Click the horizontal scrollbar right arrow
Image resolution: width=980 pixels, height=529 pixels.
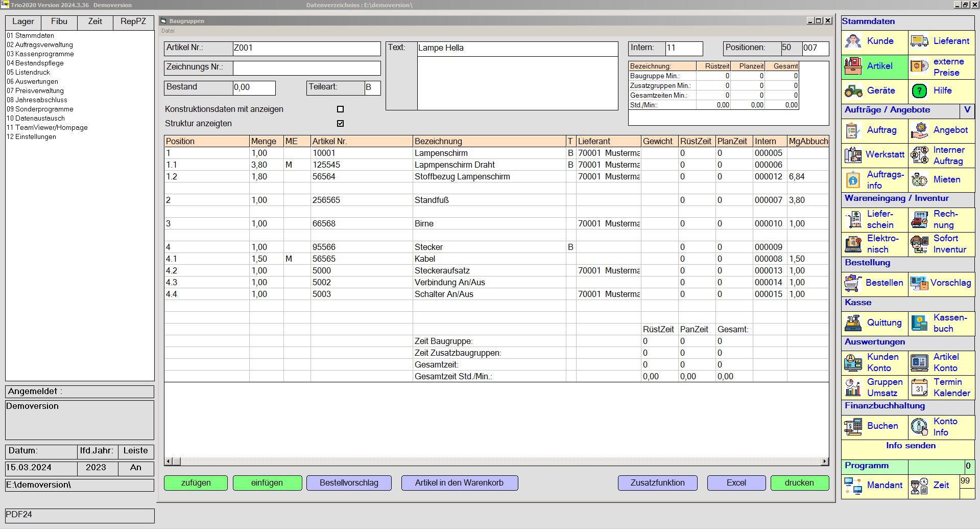click(824, 462)
